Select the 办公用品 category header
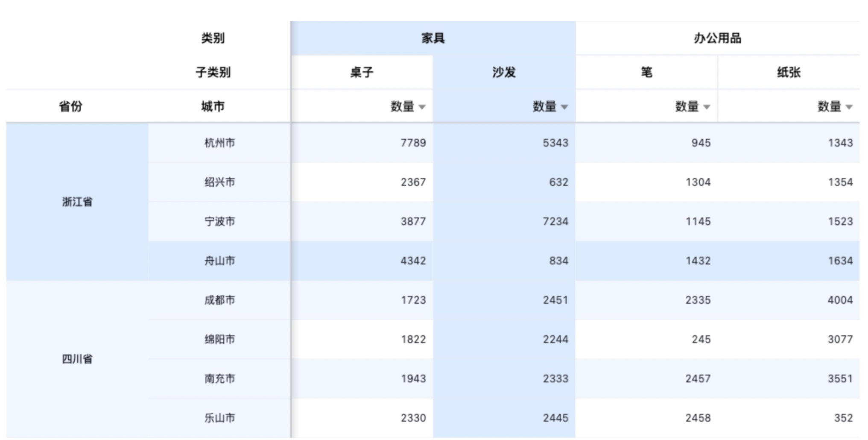 718,38
